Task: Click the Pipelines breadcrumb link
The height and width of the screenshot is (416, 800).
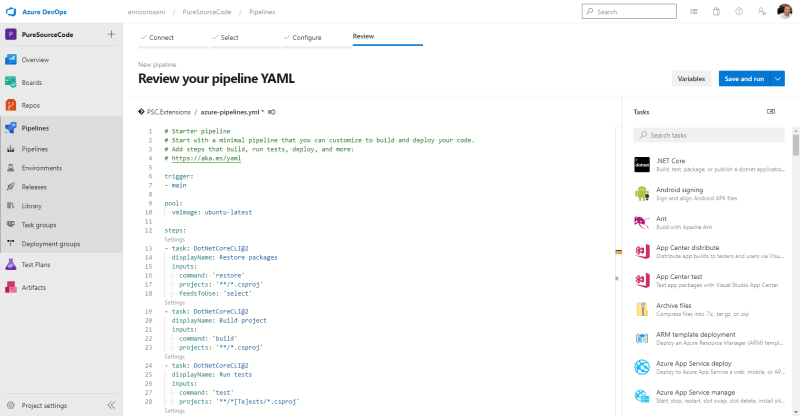Action: [x=262, y=12]
